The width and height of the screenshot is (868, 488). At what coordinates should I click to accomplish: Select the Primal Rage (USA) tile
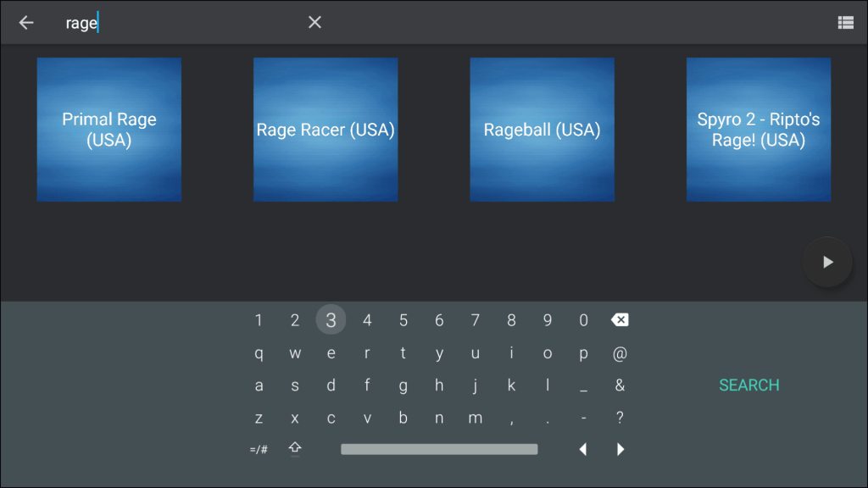point(109,130)
